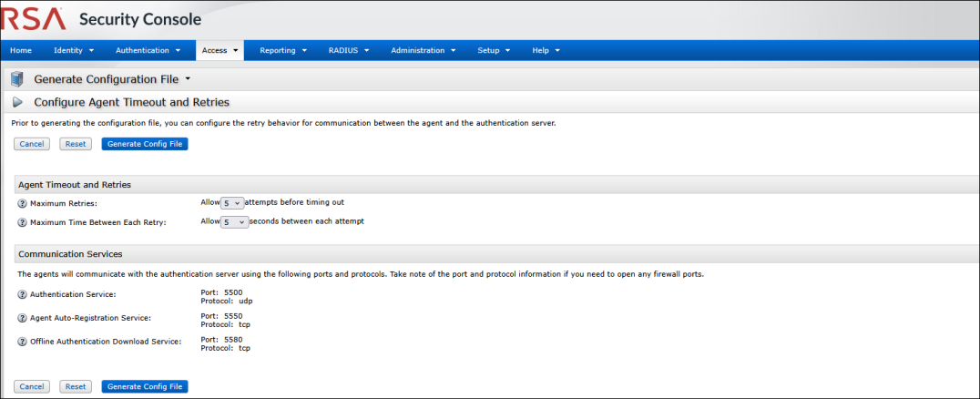Open the Maximum Retries attempts dropdown
This screenshot has height=399, width=980.
point(232,203)
